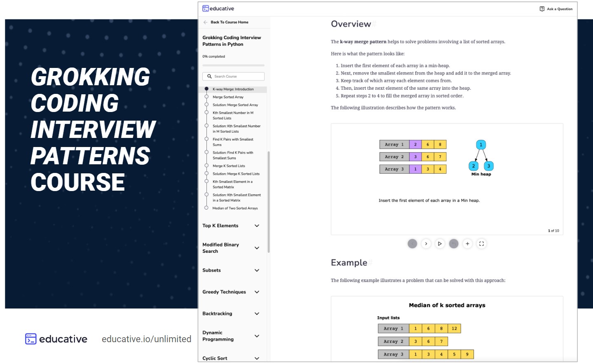Image resolution: width=593 pixels, height=364 pixels.
Task: Click the search magnifier icon
Action: (x=209, y=76)
